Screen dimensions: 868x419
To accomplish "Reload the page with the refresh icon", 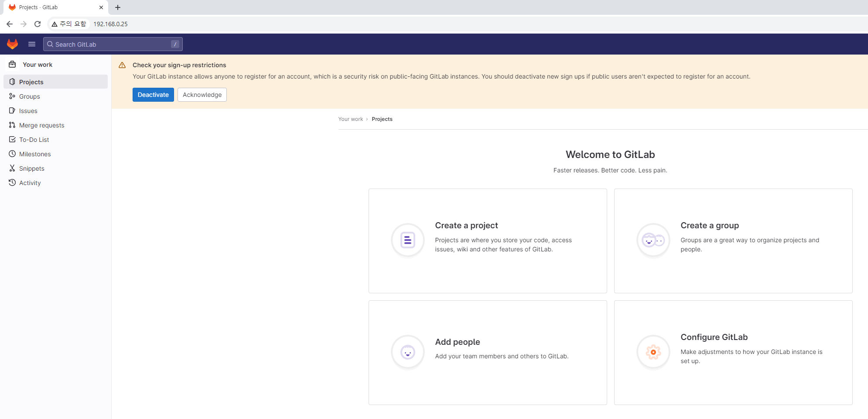I will click(38, 24).
